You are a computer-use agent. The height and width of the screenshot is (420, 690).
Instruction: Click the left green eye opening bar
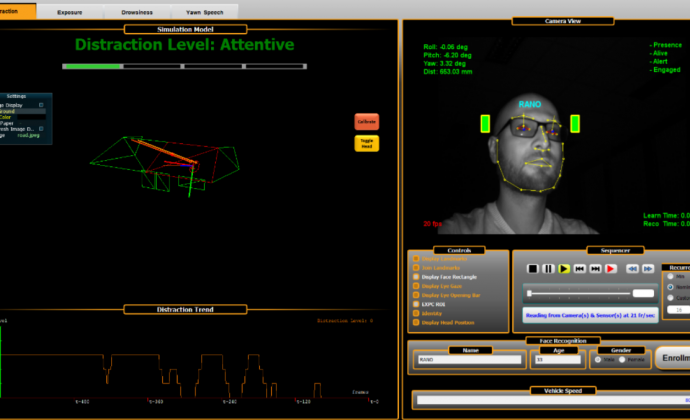coord(485,124)
